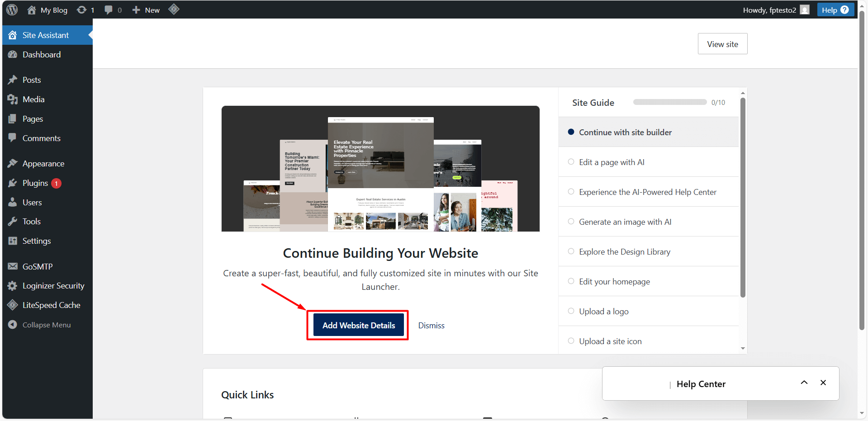Select the Media library icon in the sidebar
868x421 pixels.
(x=13, y=99)
